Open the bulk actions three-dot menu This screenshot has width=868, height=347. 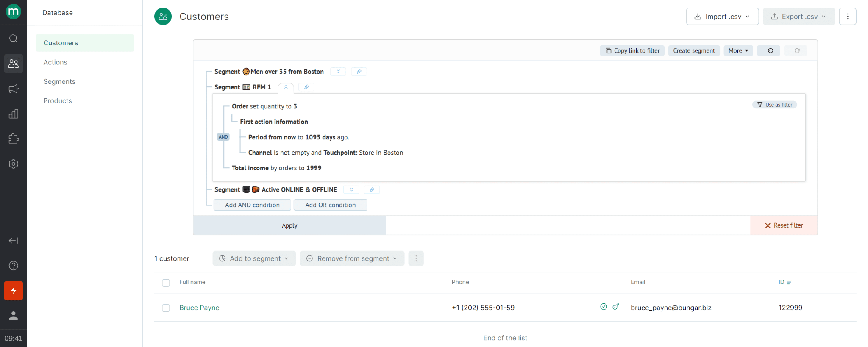416,258
